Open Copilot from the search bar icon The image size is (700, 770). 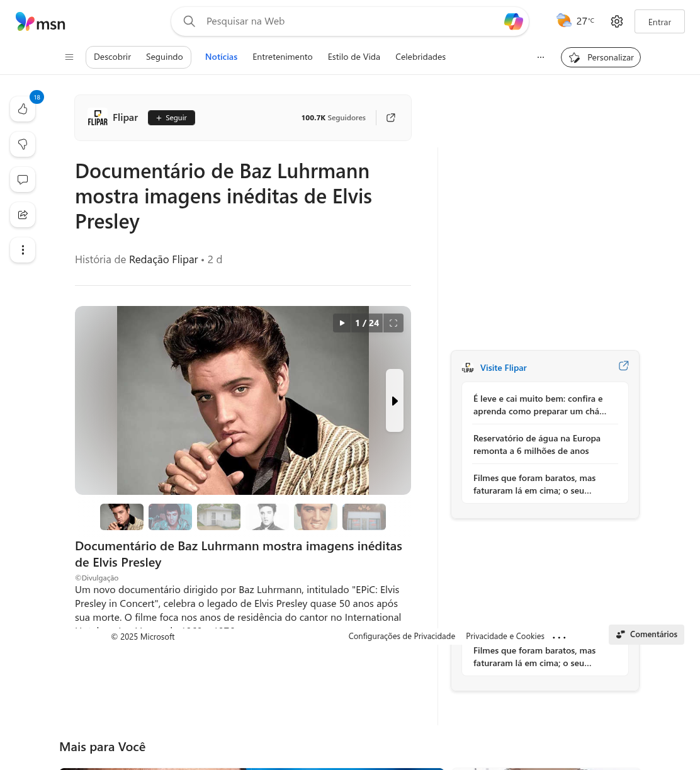click(514, 21)
